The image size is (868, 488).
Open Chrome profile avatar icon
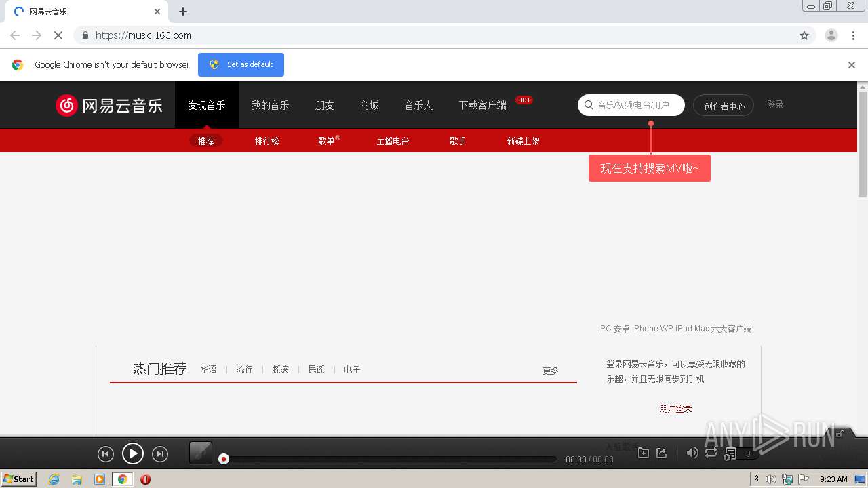[x=831, y=35]
